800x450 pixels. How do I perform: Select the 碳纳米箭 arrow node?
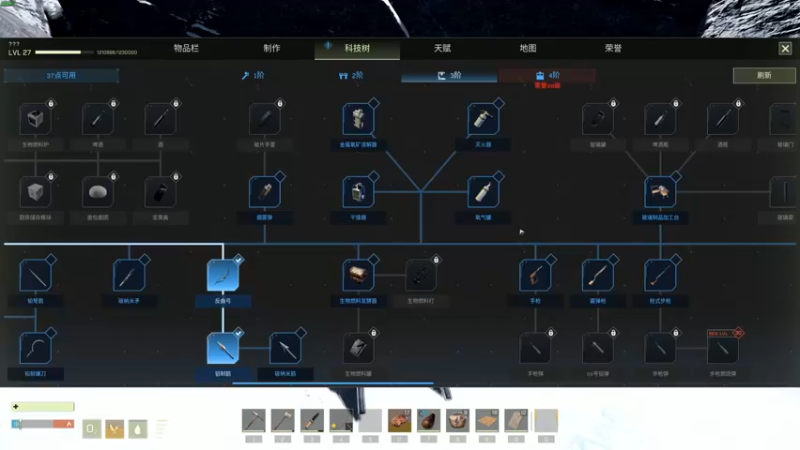pos(285,348)
